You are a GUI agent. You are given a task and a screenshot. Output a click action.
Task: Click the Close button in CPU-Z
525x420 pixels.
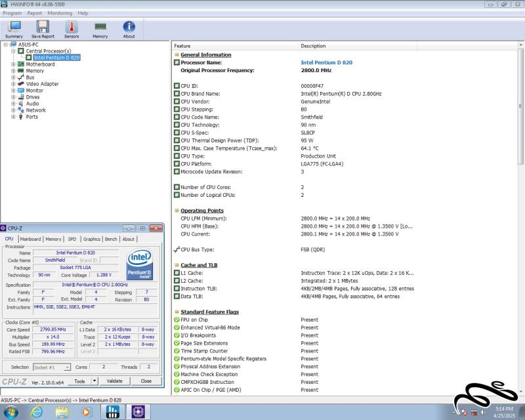coord(146,381)
